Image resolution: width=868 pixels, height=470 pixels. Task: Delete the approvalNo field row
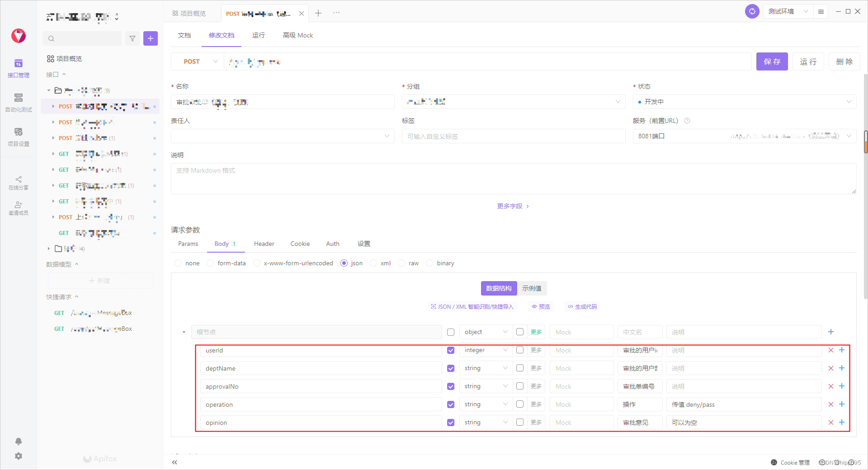(x=831, y=386)
